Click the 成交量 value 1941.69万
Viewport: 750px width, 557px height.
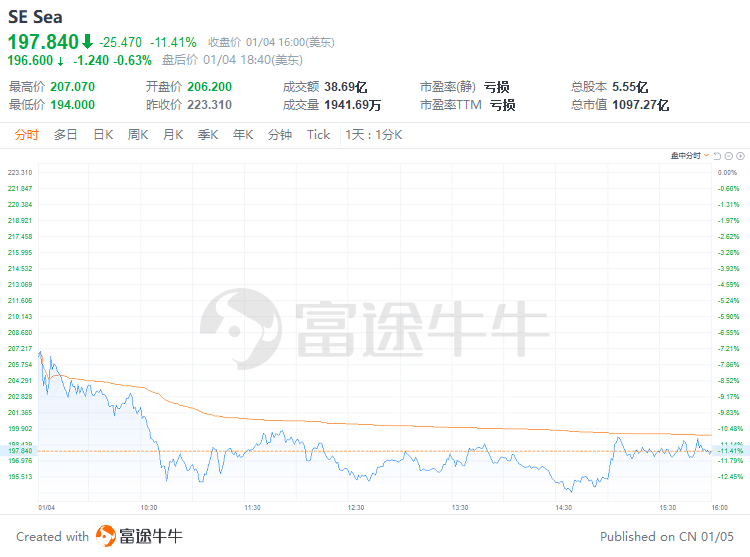click(353, 105)
